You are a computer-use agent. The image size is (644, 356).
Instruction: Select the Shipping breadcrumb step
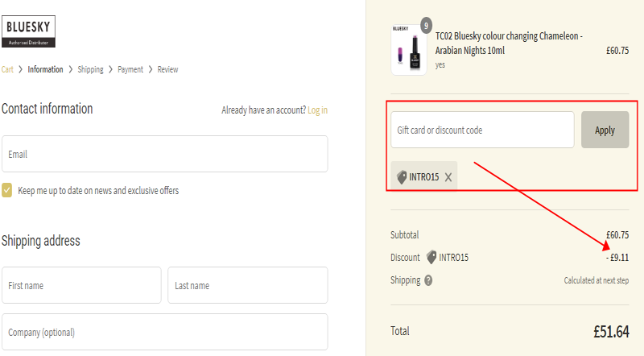click(x=90, y=69)
